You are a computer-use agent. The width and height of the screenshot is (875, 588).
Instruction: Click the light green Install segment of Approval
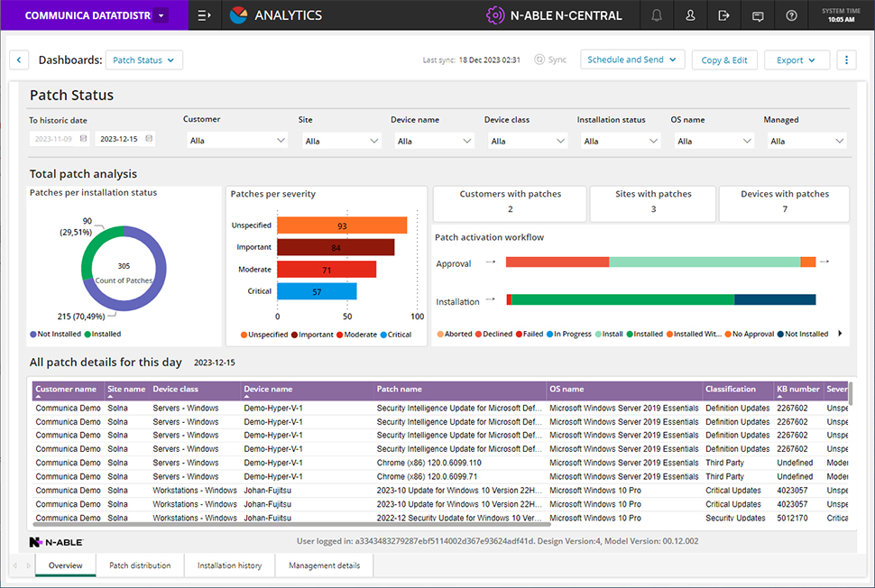pyautogui.click(x=705, y=262)
